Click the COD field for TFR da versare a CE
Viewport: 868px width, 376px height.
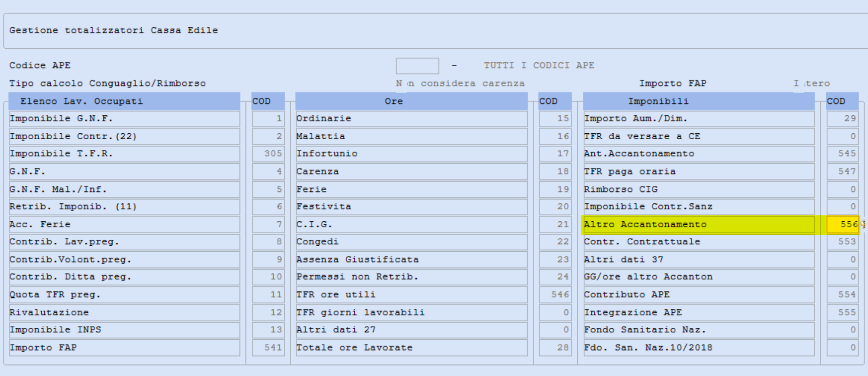[843, 136]
